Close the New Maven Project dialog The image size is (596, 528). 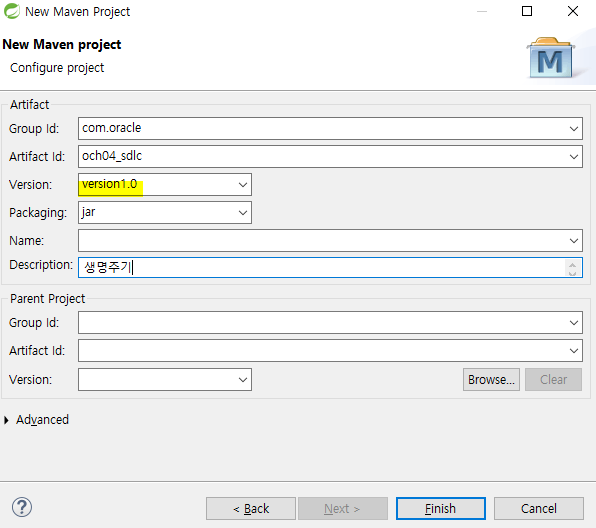click(573, 11)
